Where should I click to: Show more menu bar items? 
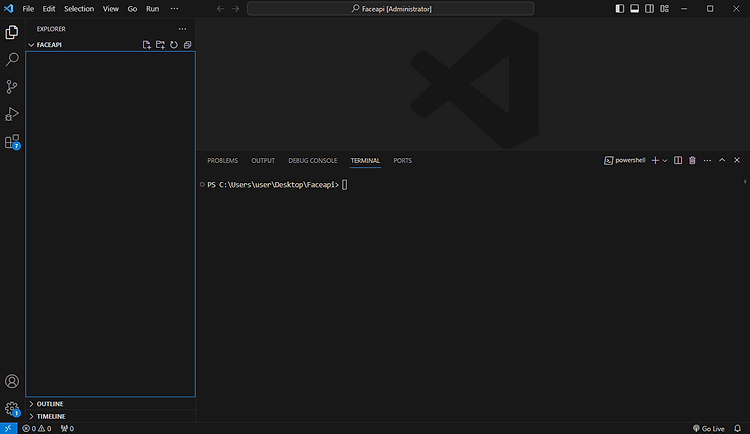click(174, 9)
